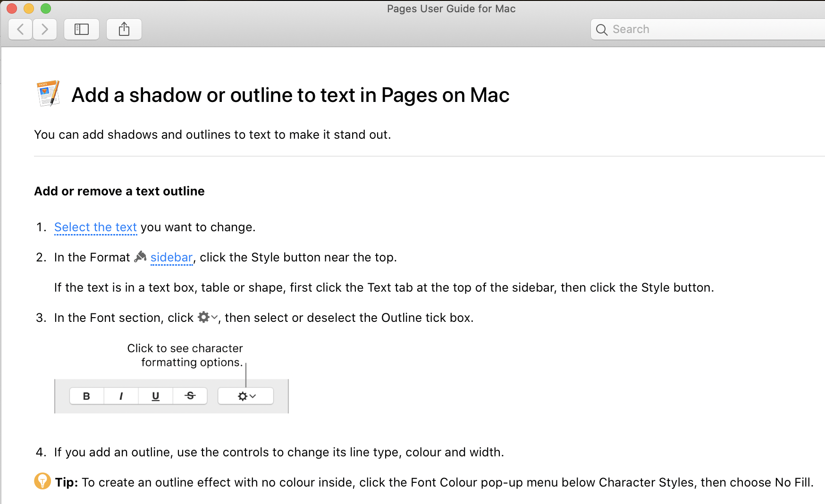Open the gear pop-up menu in illustration

[x=246, y=396]
